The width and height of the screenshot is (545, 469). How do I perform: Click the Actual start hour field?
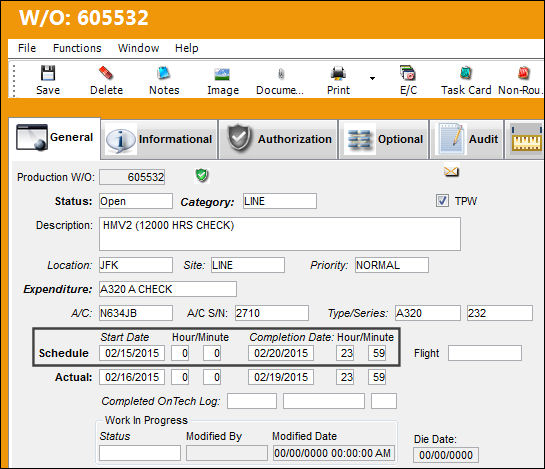tap(180, 377)
